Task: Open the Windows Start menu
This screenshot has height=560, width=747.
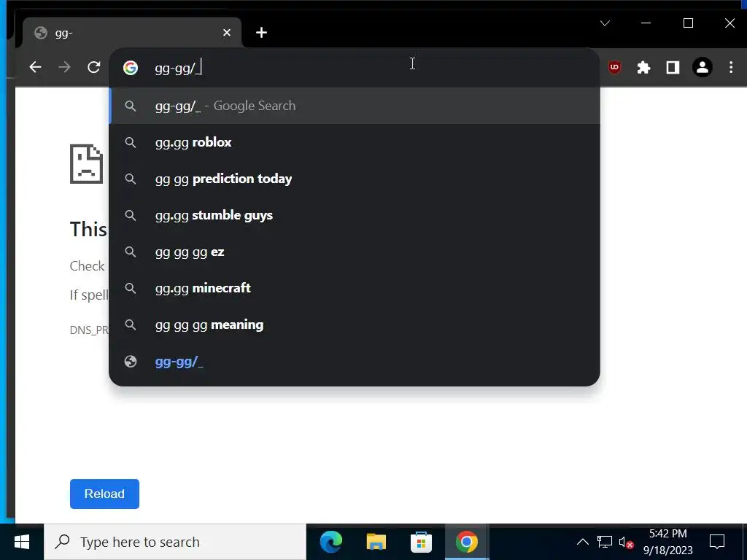Action: [21, 542]
